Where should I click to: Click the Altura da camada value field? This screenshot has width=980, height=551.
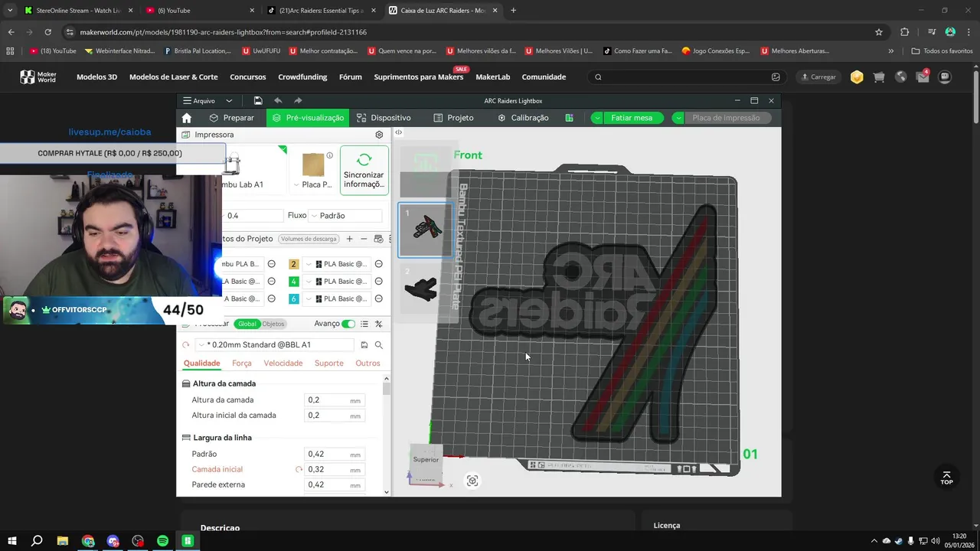(335, 400)
